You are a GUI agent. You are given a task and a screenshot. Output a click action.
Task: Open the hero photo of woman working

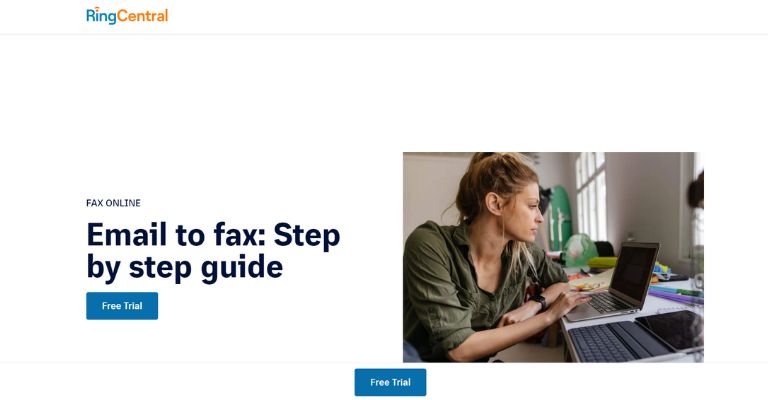[x=553, y=257]
